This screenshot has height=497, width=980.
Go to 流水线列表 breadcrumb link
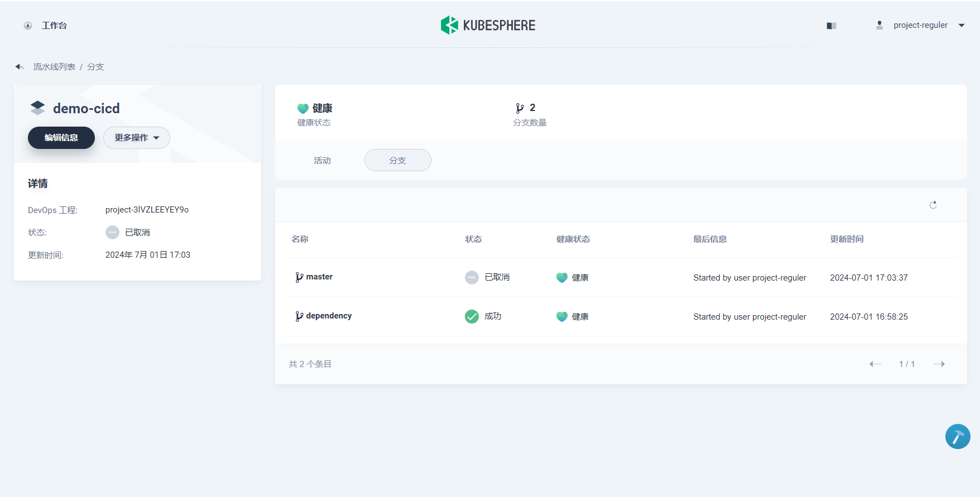pyautogui.click(x=54, y=67)
